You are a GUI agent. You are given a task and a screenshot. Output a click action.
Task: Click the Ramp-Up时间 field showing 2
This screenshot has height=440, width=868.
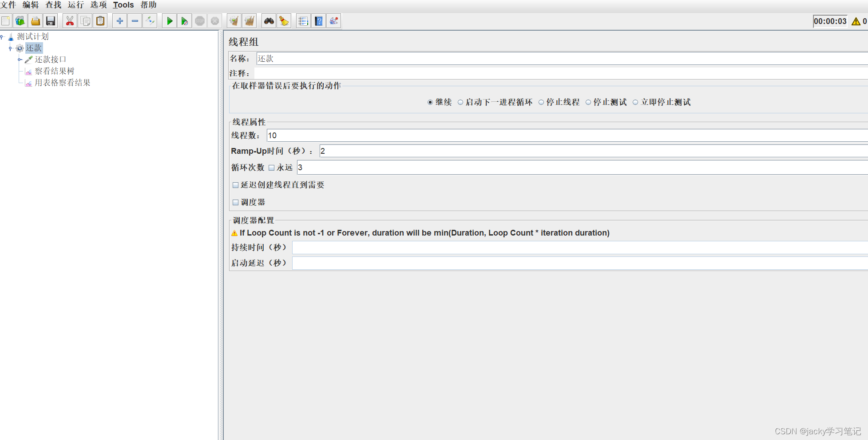pyautogui.click(x=594, y=151)
